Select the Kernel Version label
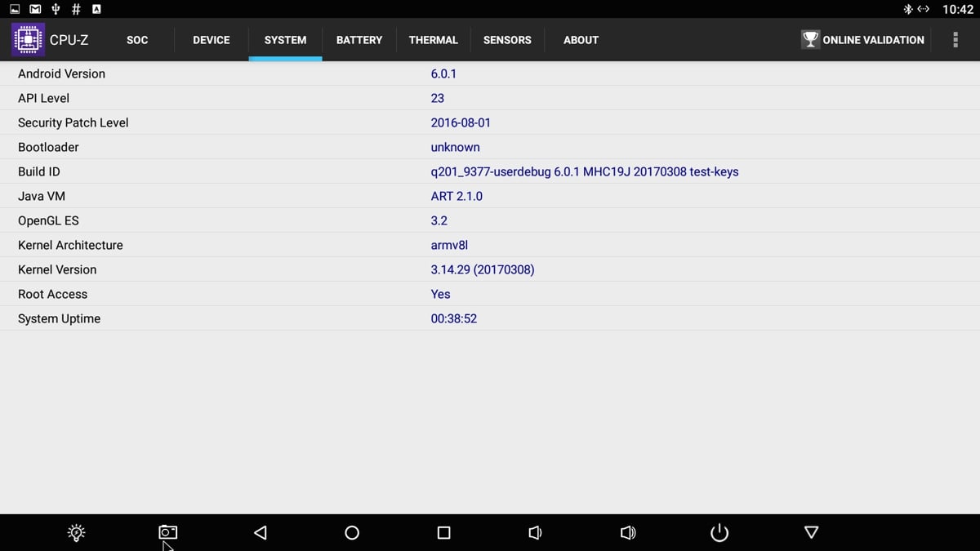Screen dimensions: 980x551 click(x=57, y=269)
